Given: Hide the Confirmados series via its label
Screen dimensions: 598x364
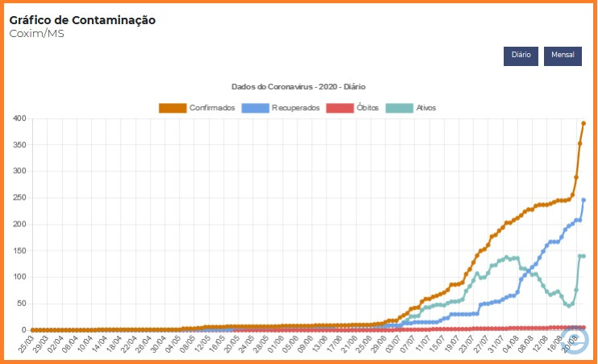Looking at the screenshot, I should point(212,108).
